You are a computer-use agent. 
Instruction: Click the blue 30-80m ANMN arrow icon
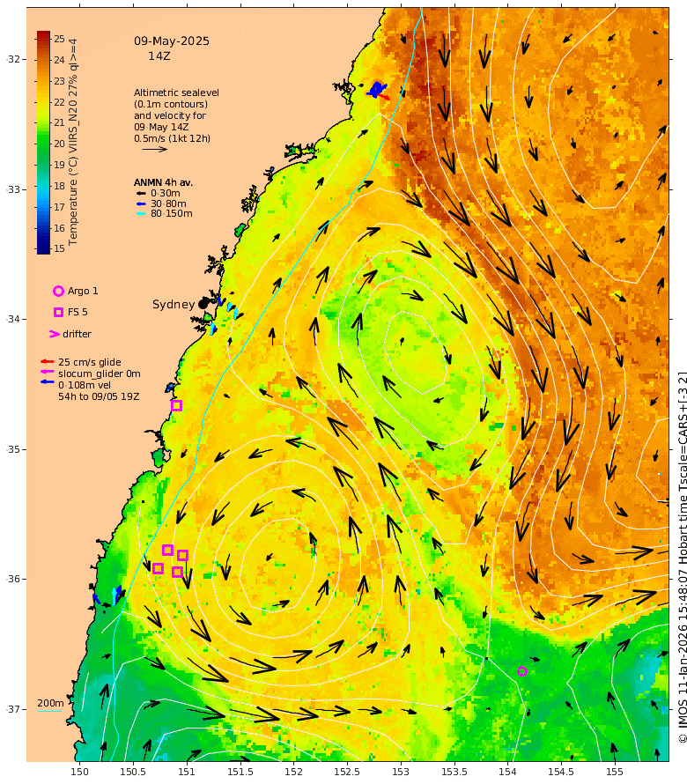click(x=141, y=203)
